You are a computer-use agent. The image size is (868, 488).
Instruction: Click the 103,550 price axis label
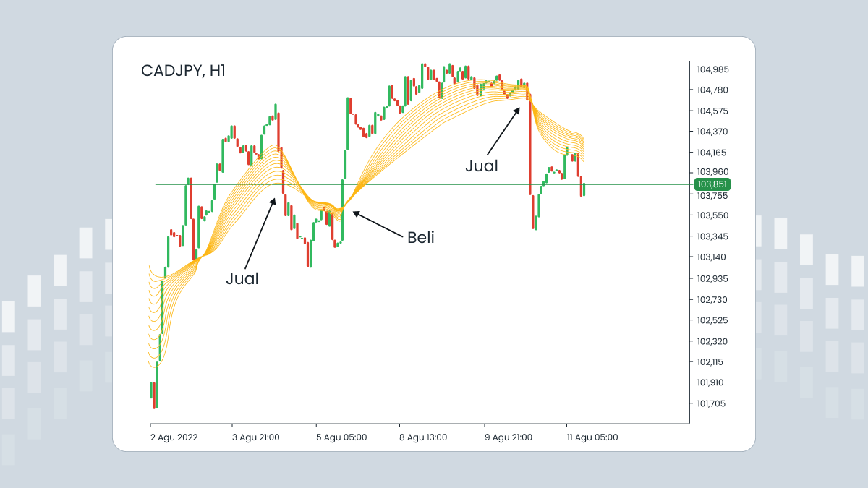[712, 215]
